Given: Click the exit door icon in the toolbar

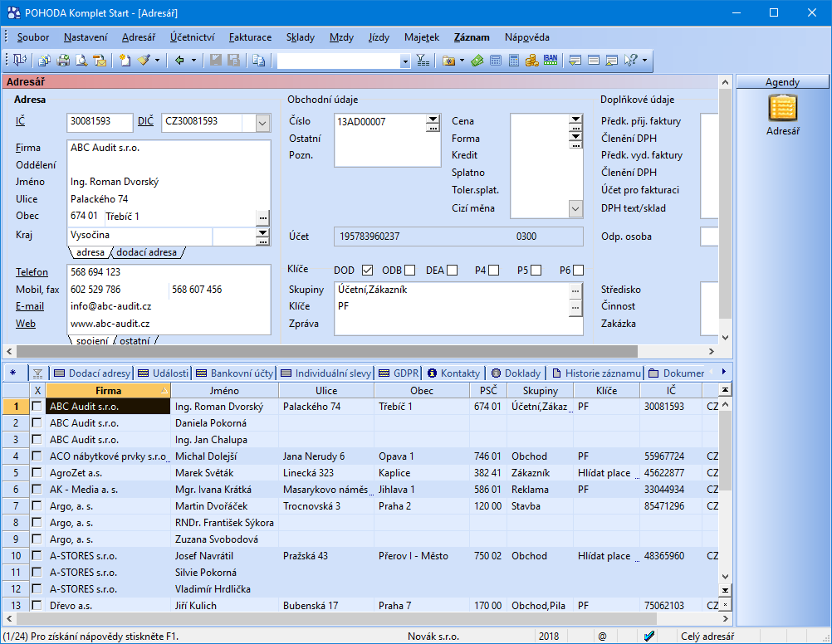Looking at the screenshot, I should tap(20, 61).
